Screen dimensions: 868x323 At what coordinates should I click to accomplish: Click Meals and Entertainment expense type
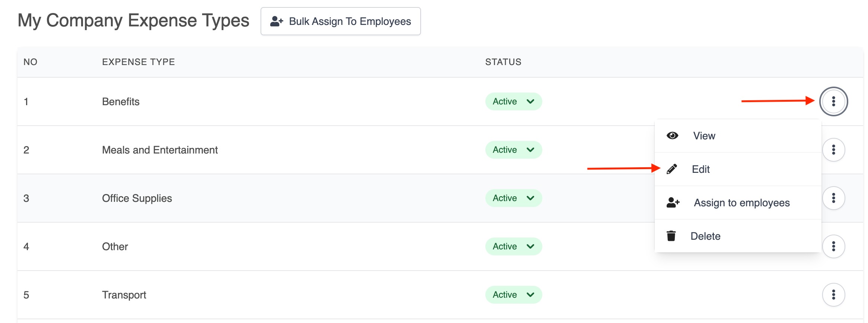point(160,150)
